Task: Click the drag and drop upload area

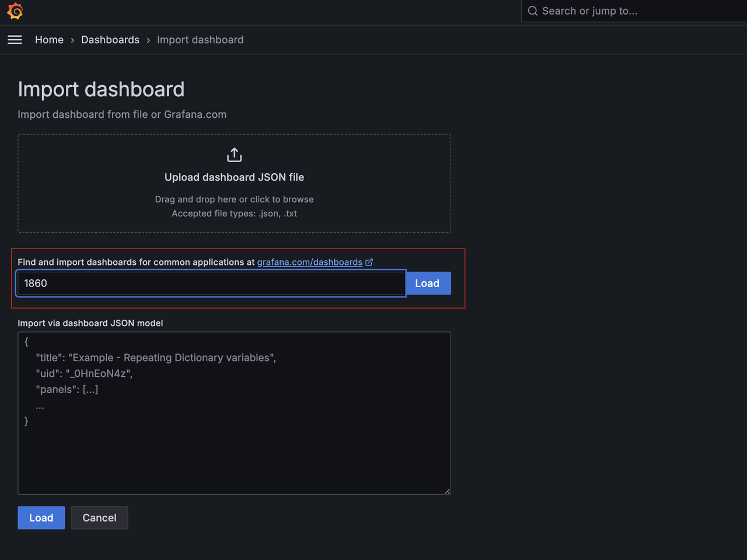Action: pos(234,199)
